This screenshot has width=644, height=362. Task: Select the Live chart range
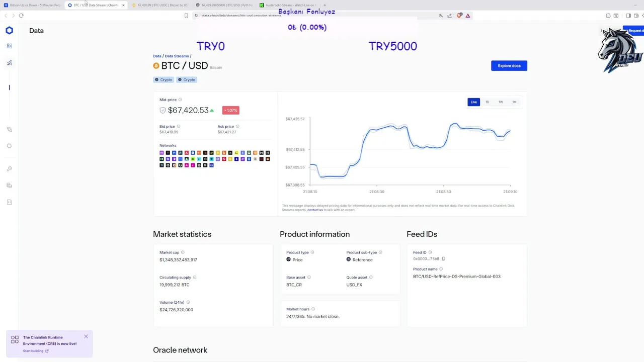(x=473, y=102)
